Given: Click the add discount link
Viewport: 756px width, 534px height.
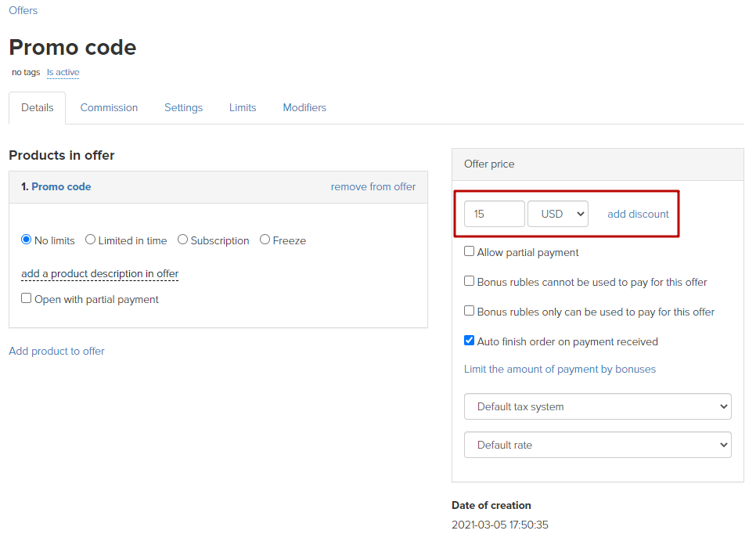Looking at the screenshot, I should (638, 214).
